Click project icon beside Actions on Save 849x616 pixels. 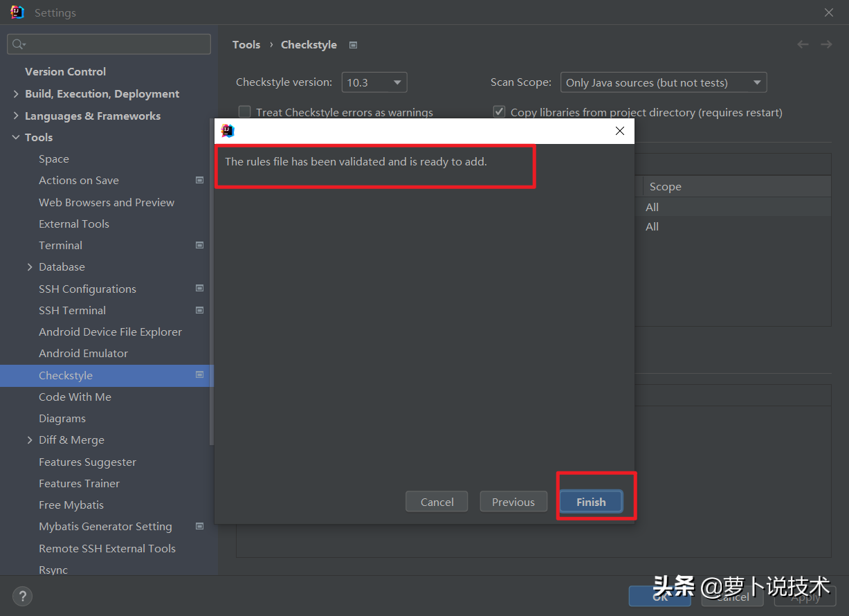tap(200, 180)
